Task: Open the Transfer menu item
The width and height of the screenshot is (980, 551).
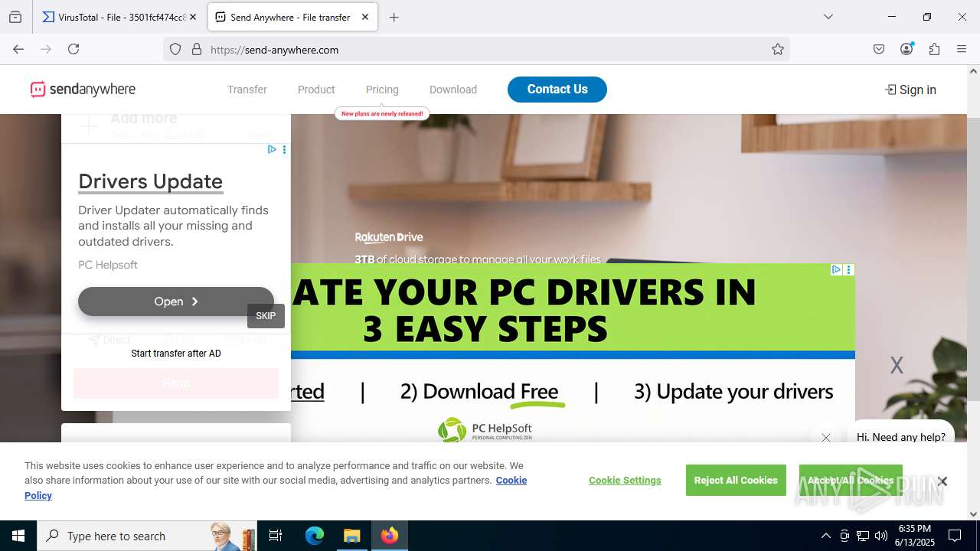Action: click(247, 90)
